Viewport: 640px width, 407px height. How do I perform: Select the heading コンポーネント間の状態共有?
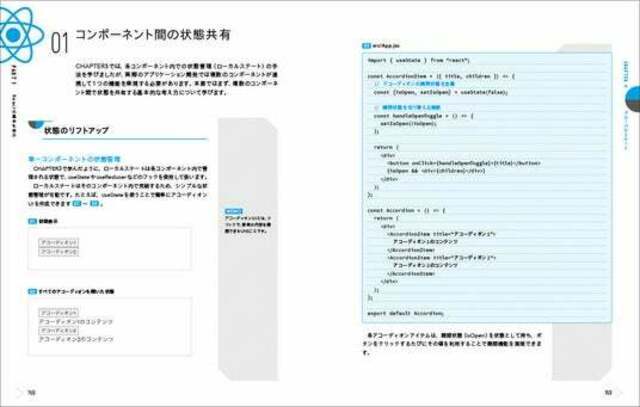click(x=153, y=34)
